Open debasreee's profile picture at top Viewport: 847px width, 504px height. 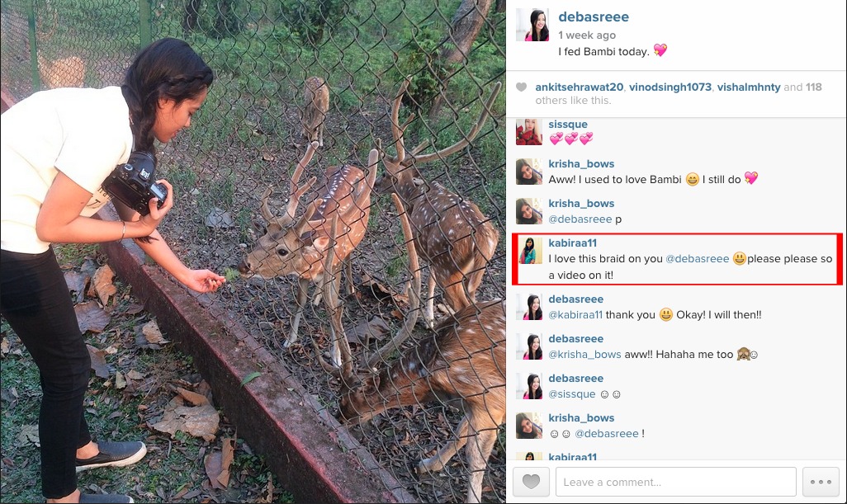(x=532, y=25)
